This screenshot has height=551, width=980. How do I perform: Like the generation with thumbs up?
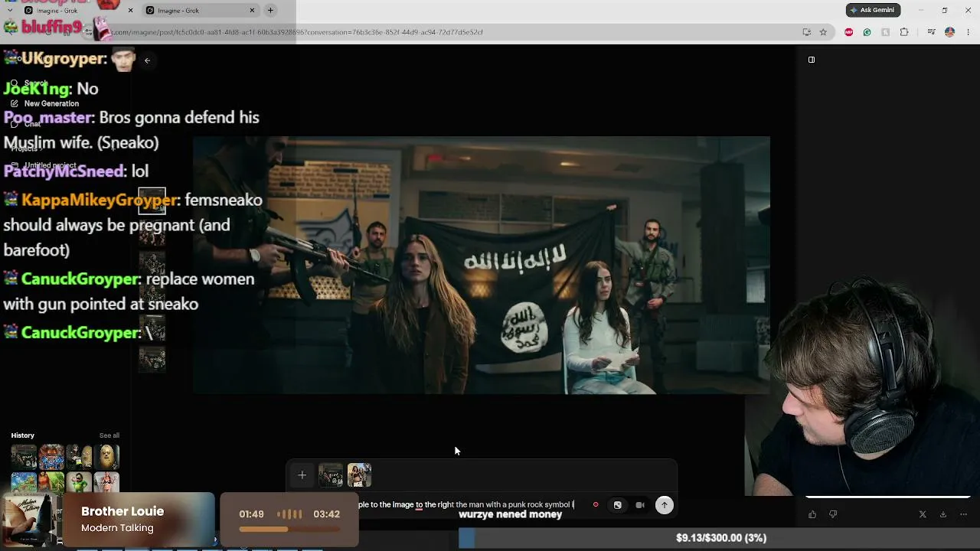[812, 514]
